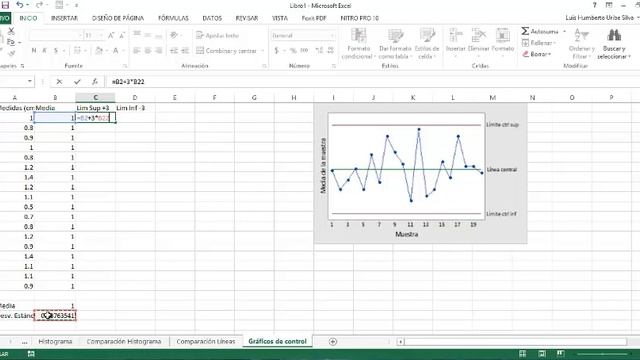Select column E header
This screenshot has height=360, width=640.
175,98
